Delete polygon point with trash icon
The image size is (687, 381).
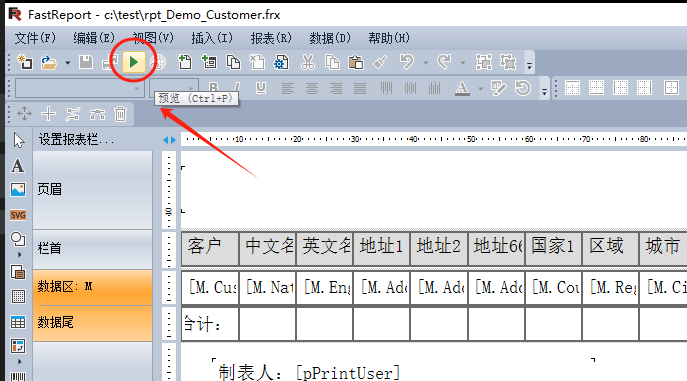click(x=120, y=114)
